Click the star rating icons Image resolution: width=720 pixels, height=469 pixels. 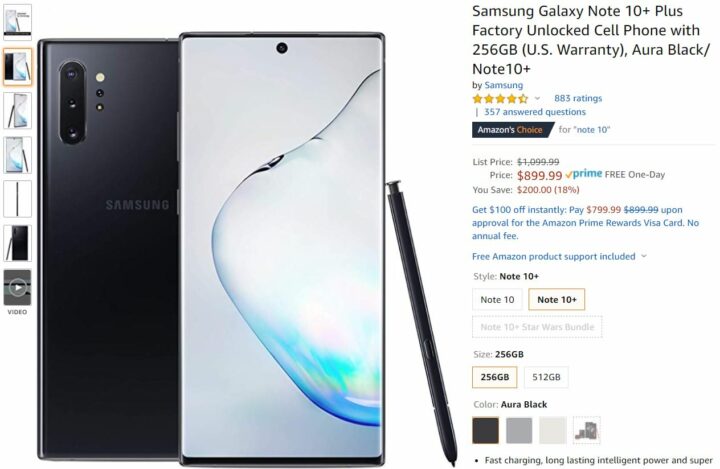tap(500, 98)
